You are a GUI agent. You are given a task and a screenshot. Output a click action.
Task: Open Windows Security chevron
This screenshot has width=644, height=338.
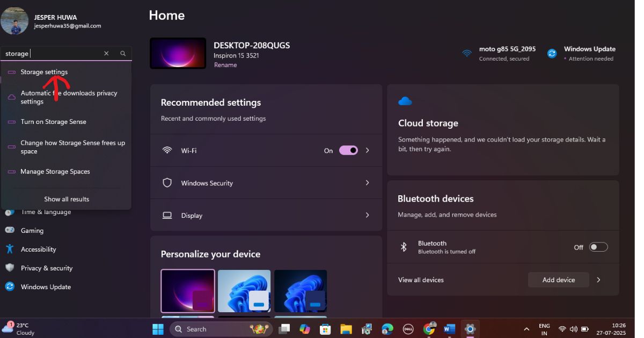point(368,183)
